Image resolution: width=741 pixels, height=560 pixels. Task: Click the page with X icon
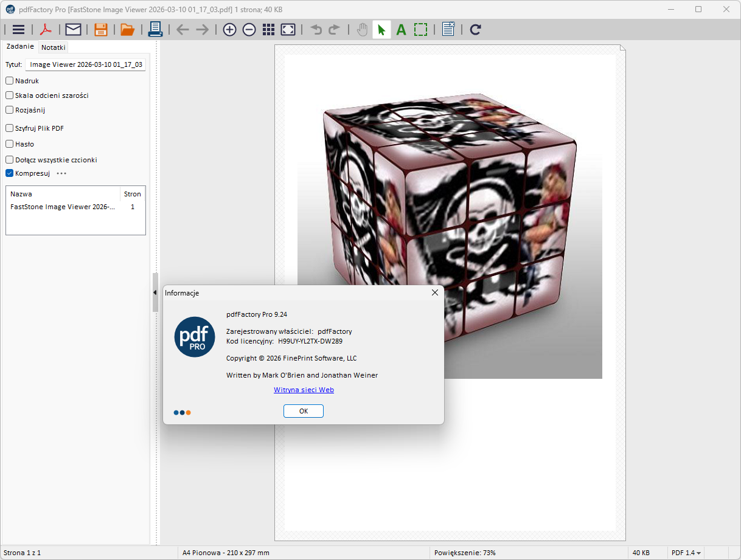(448, 29)
